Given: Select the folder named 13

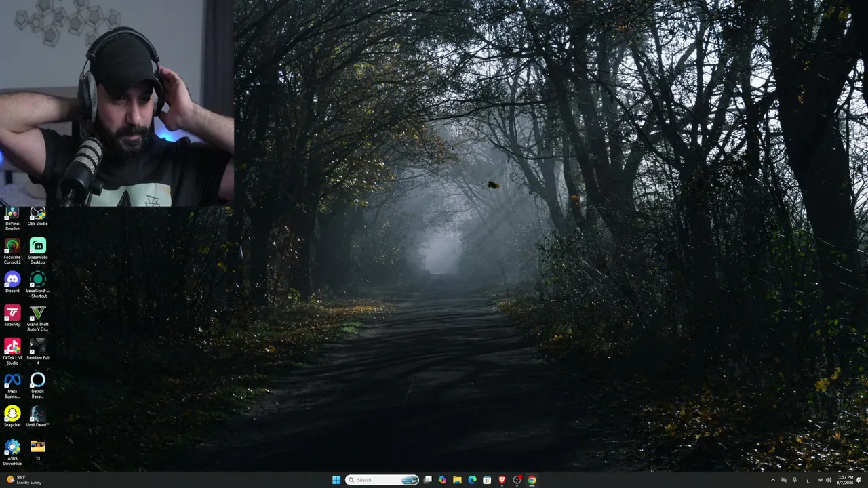Looking at the screenshot, I should point(37,450).
